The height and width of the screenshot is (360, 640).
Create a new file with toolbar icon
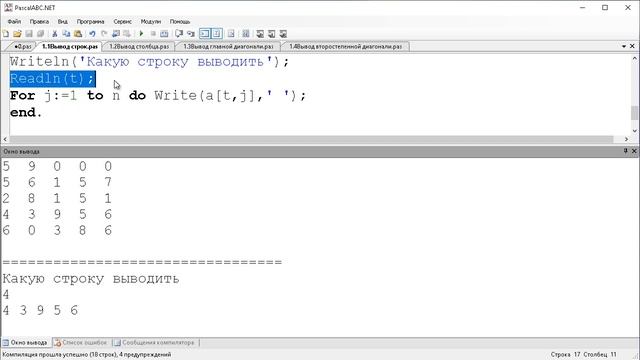pos(6,34)
